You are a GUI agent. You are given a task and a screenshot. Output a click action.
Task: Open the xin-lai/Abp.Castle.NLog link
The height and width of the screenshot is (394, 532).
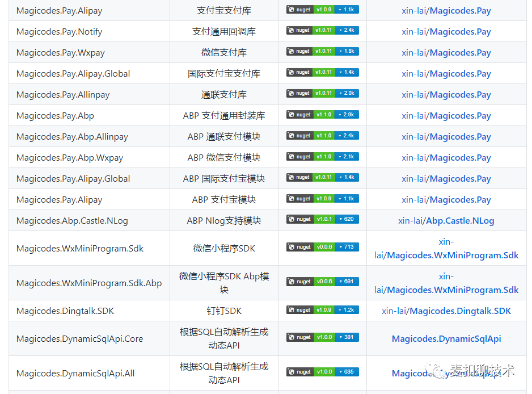(446, 221)
